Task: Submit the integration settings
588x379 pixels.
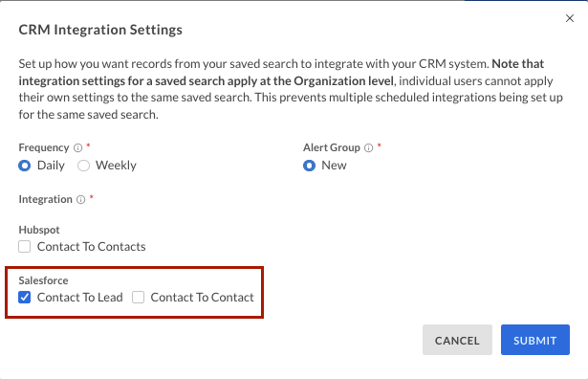Action: [x=535, y=340]
